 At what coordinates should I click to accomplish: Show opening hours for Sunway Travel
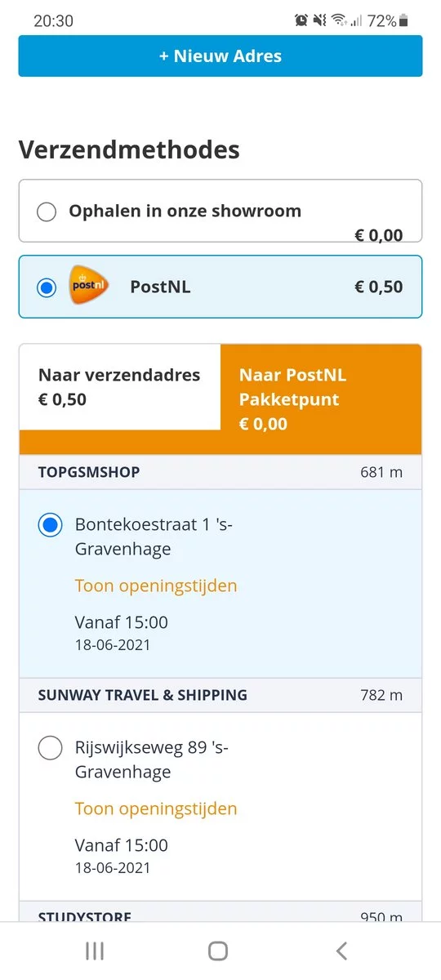click(156, 808)
